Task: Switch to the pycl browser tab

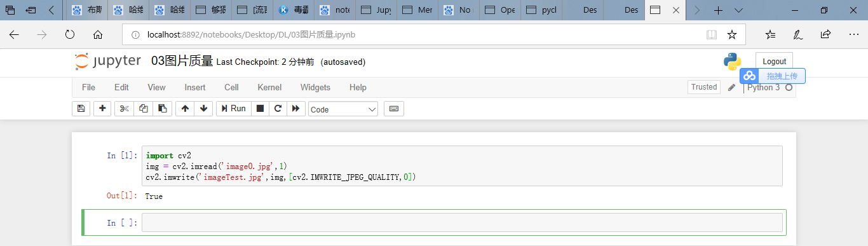Action: click(x=541, y=10)
